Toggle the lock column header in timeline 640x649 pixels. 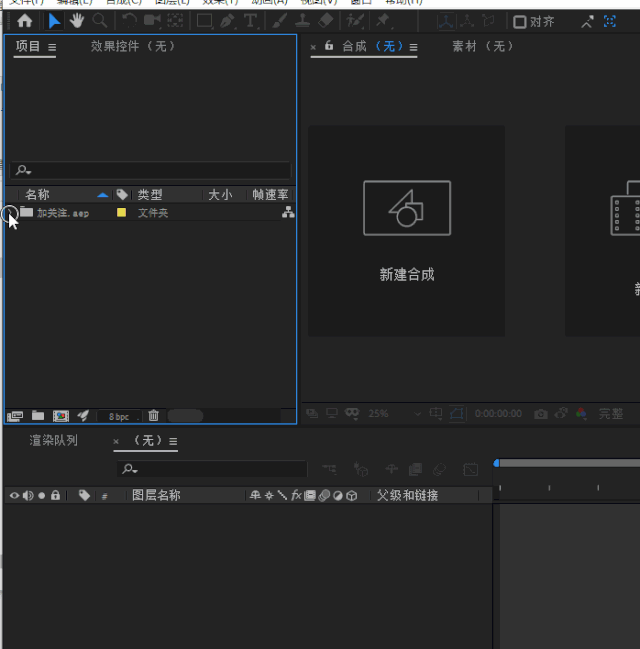pyautogui.click(x=55, y=495)
